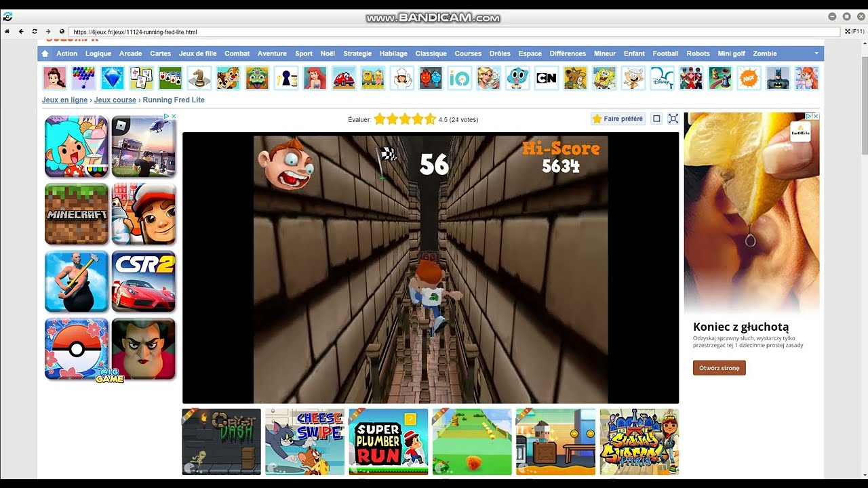Rate the game with the third star
The image size is (868, 488).
tap(405, 119)
